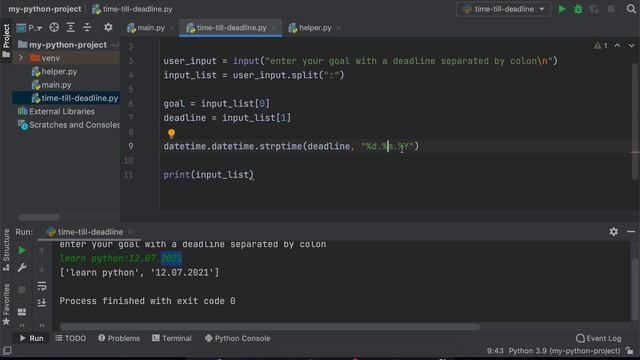The height and width of the screenshot is (360, 640).
Task: Rerun program with green play in Run panel
Action: point(22,250)
